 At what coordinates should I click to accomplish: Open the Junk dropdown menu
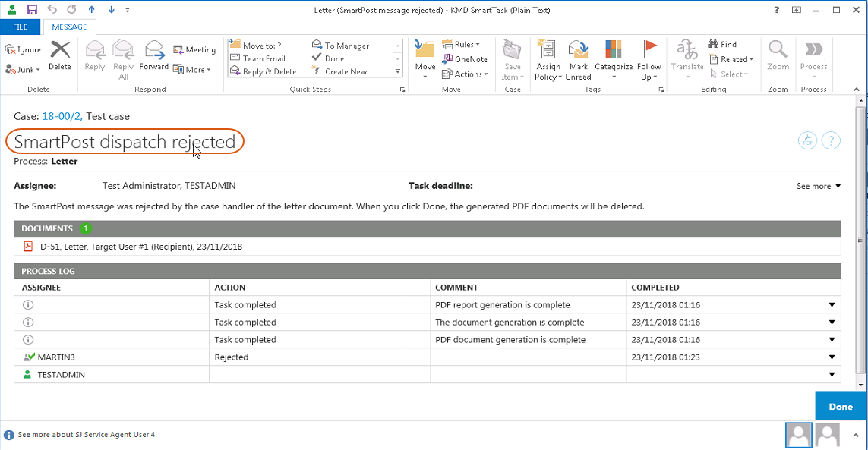click(23, 70)
